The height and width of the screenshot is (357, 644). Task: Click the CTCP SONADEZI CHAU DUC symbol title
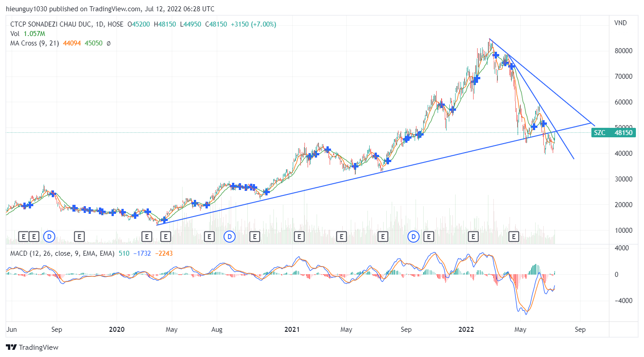pyautogui.click(x=52, y=24)
